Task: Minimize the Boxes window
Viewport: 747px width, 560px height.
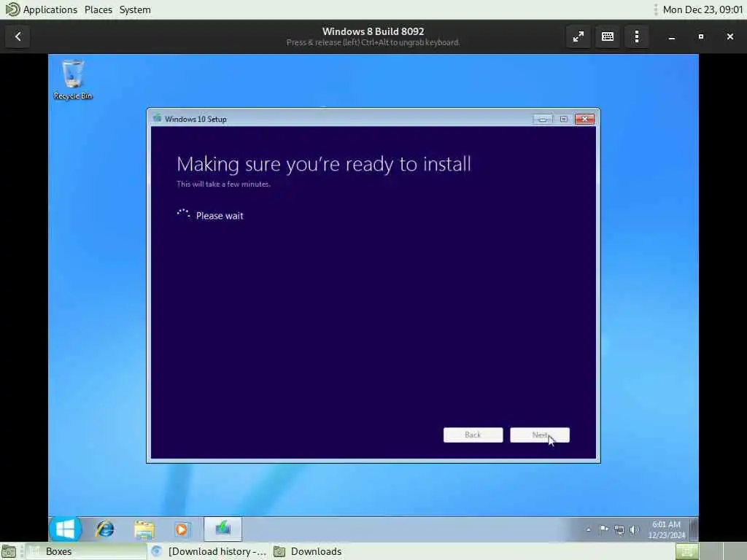Action: (672, 36)
